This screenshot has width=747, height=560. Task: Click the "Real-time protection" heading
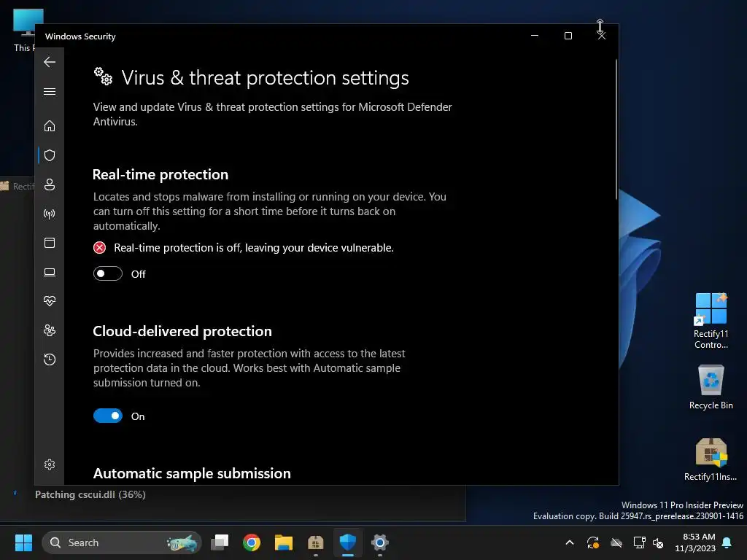pos(160,175)
